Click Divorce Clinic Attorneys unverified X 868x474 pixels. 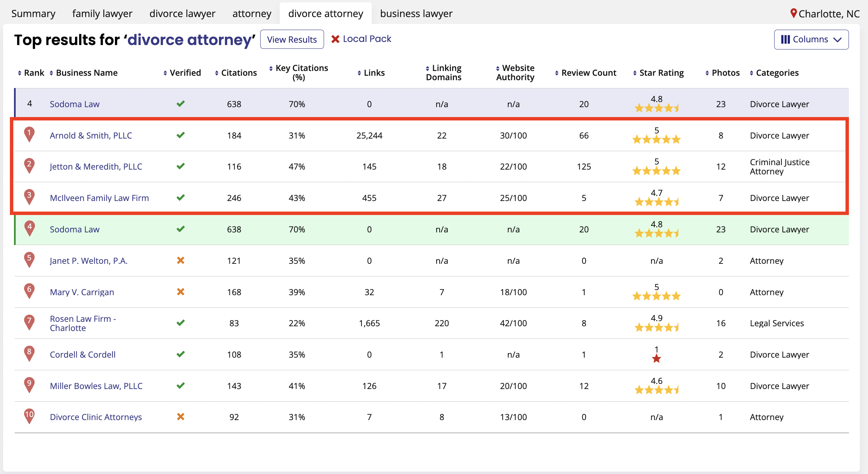point(180,417)
